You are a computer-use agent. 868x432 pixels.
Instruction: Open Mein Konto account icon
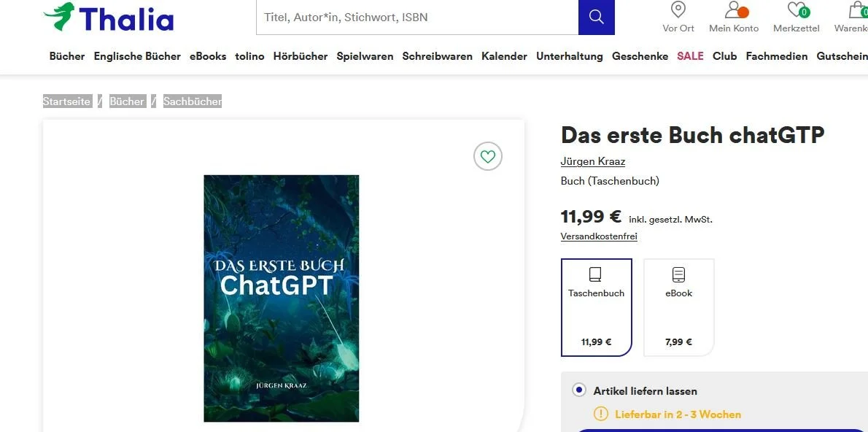coord(734,10)
